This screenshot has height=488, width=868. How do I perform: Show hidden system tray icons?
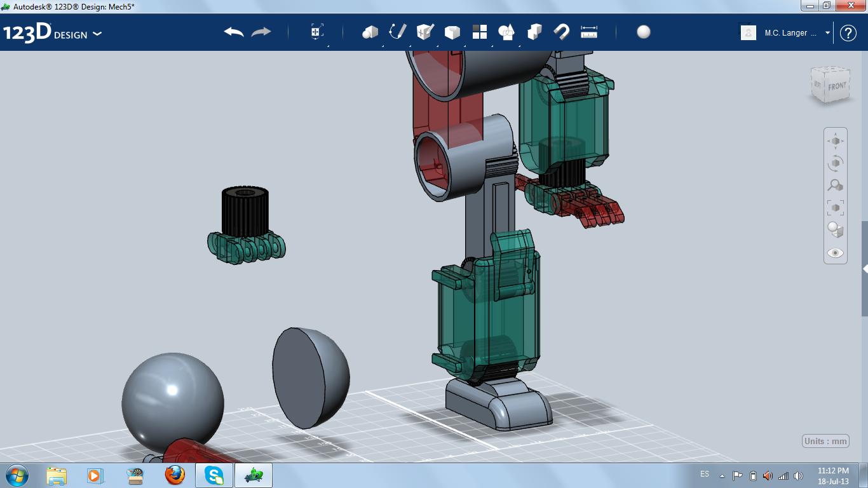(x=722, y=475)
